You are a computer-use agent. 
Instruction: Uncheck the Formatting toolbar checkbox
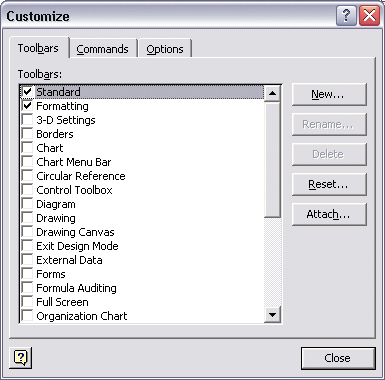pyautogui.click(x=27, y=106)
